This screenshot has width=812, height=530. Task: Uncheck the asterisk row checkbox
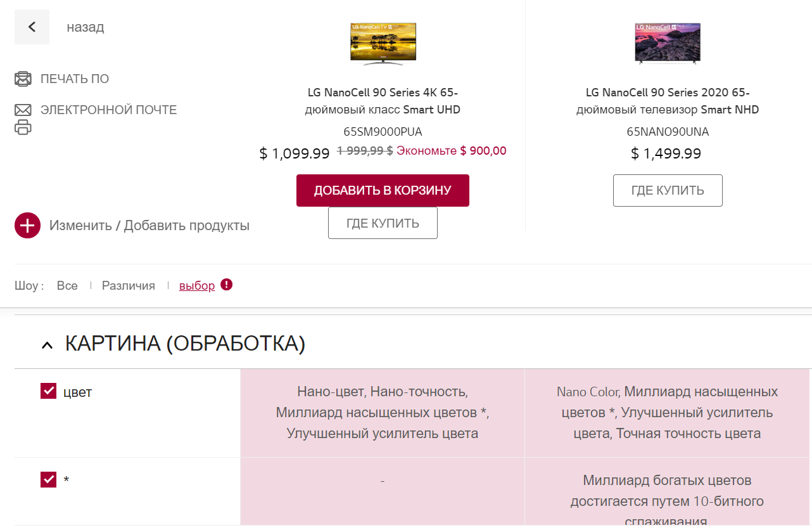pos(48,479)
